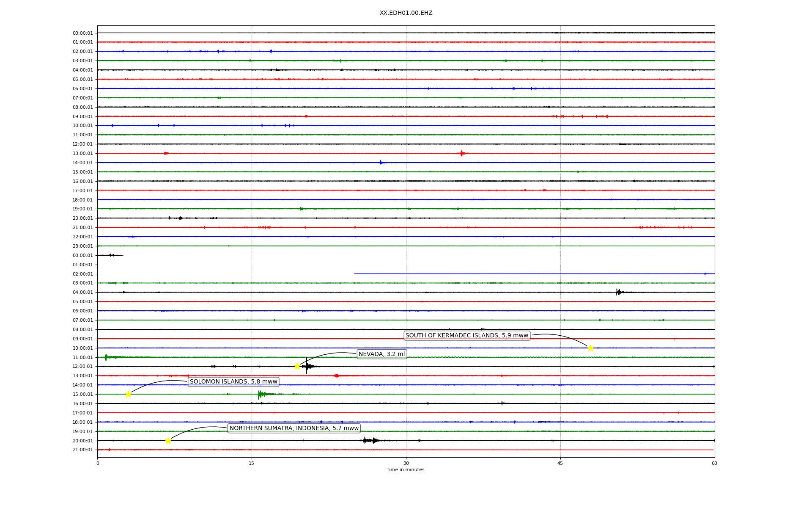This screenshot has height=508, width=812.
Task: Click the 30 tick label on x-axis
Action: pos(406,463)
